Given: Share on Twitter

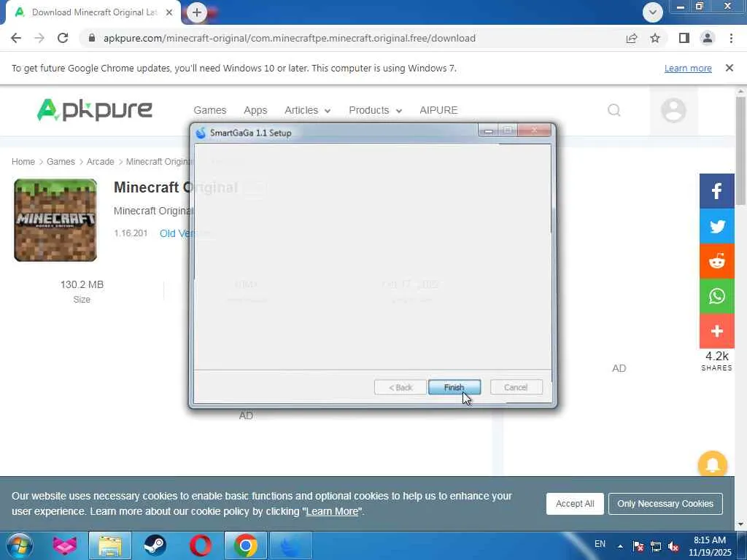Looking at the screenshot, I should [x=717, y=226].
